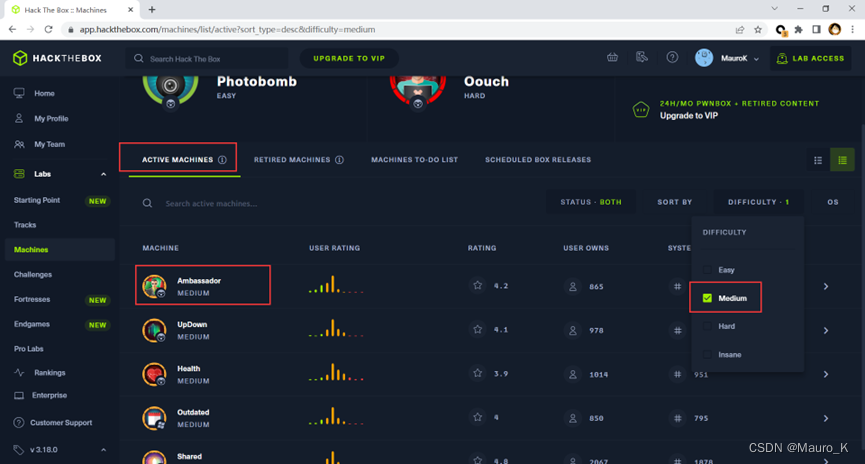Click the search magnifier in active machines
The width and height of the screenshot is (865, 464).
147,204
